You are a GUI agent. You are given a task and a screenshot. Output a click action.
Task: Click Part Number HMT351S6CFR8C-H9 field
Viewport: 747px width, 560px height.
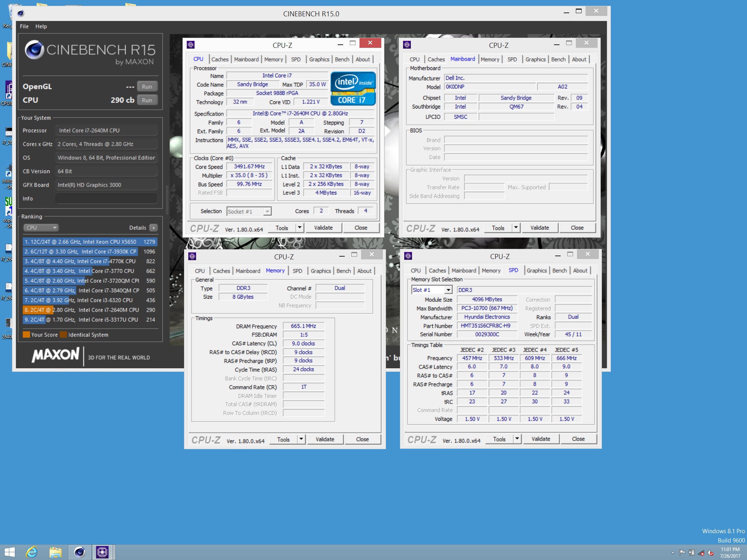[x=487, y=325]
